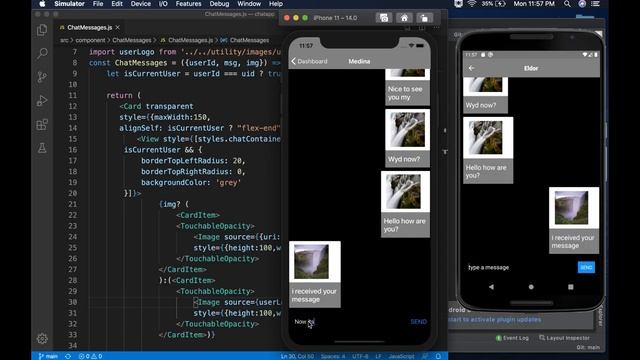Click the LF end of line setting
Viewport: 640px width, 360px height.
[x=378, y=356]
